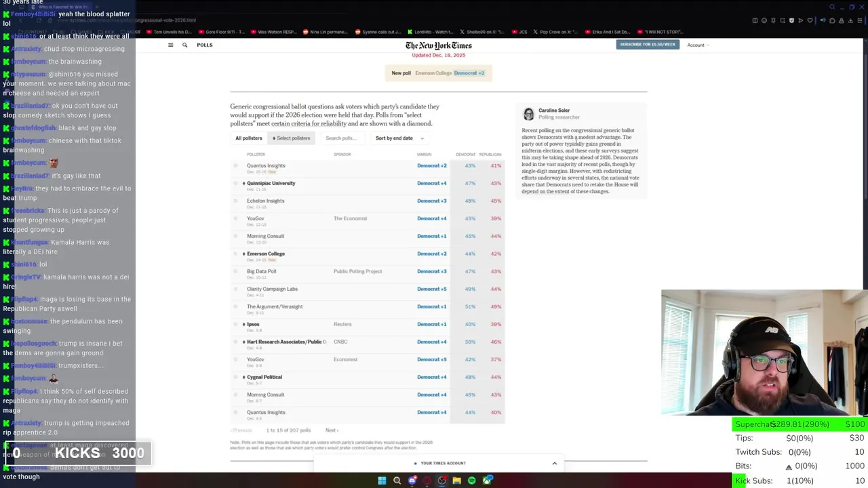Open the Erika And I Sat Do... bookmark

coord(607,32)
